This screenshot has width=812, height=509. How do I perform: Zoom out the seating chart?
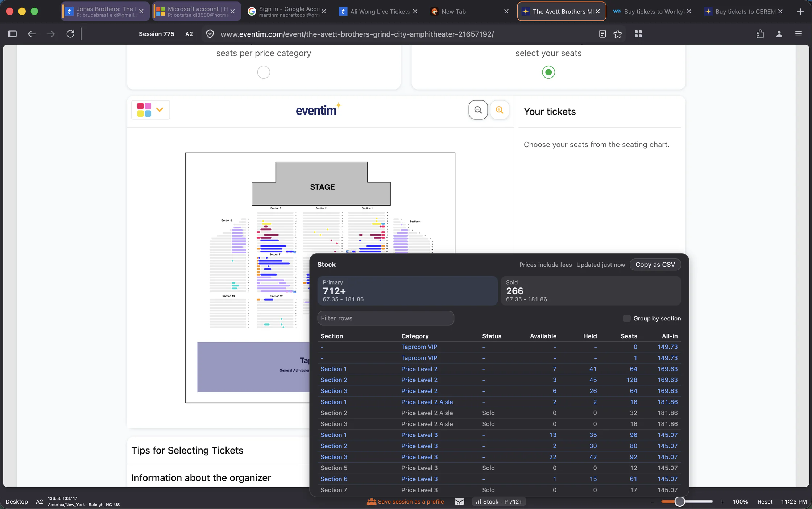pyautogui.click(x=478, y=110)
